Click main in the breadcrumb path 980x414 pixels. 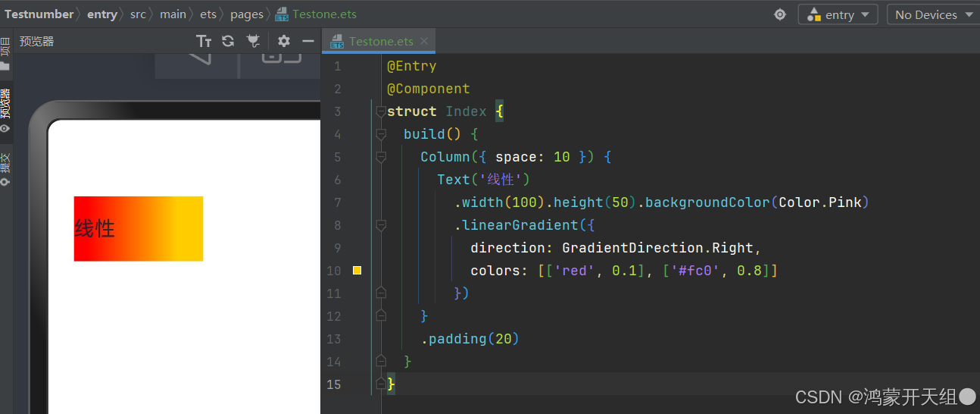click(173, 14)
